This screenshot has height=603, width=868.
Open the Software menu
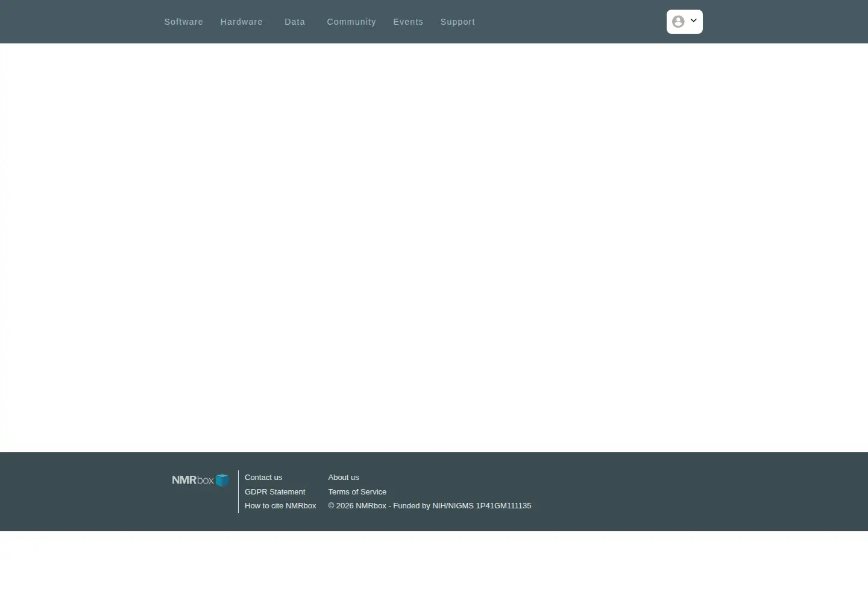pos(183,22)
